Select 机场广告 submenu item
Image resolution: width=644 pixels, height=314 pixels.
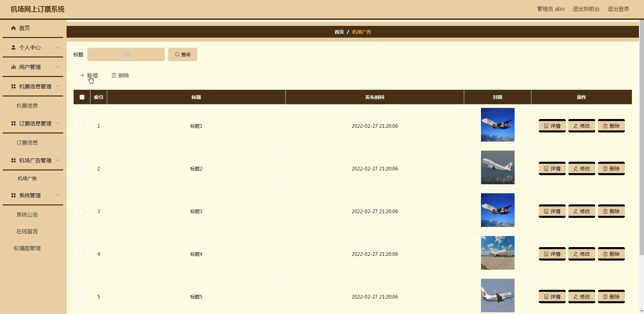[x=27, y=179]
